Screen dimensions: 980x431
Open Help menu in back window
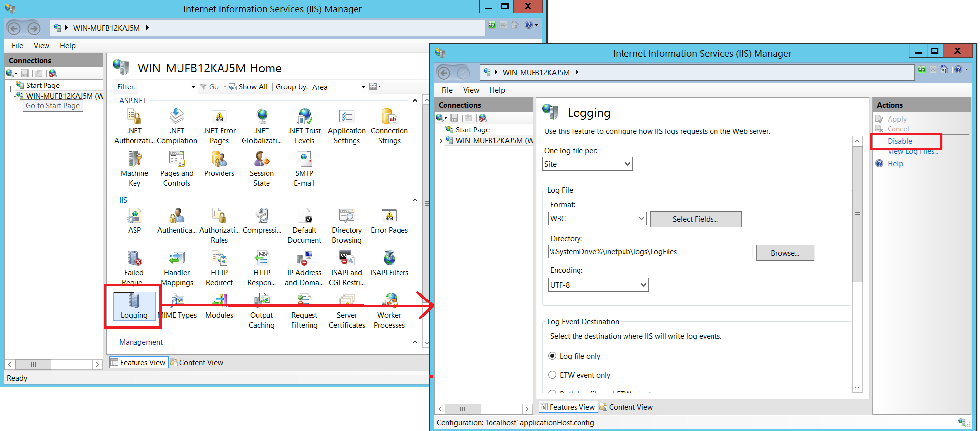(x=68, y=45)
